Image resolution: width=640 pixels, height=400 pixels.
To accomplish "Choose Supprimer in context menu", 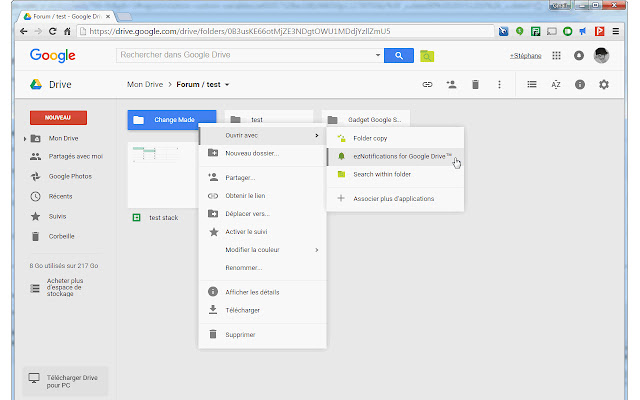I will (x=262, y=335).
